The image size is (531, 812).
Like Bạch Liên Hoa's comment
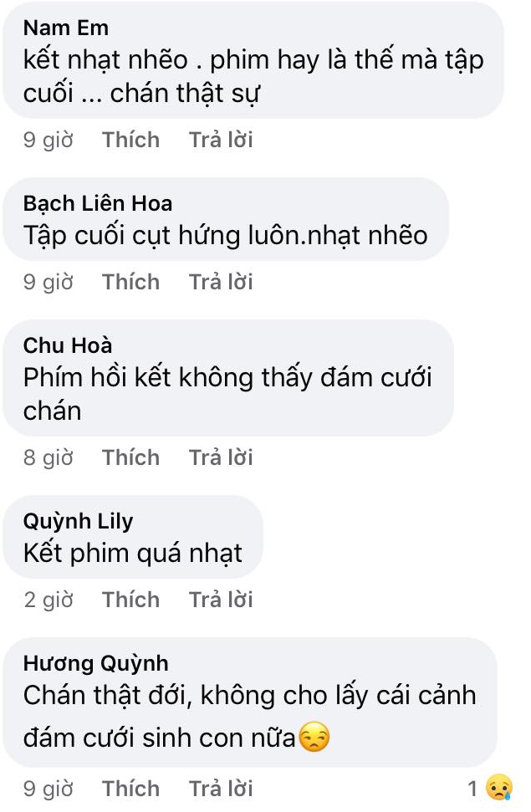pyautogui.click(x=130, y=282)
